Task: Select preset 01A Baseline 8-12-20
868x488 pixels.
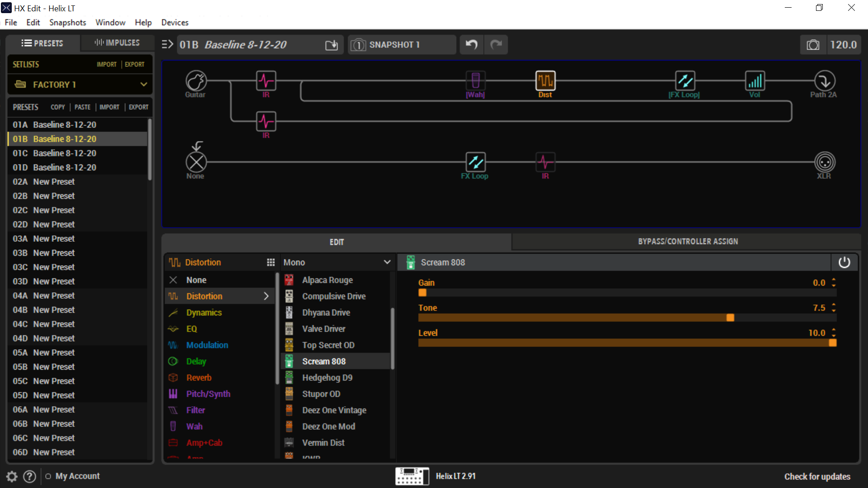Action: coord(77,125)
